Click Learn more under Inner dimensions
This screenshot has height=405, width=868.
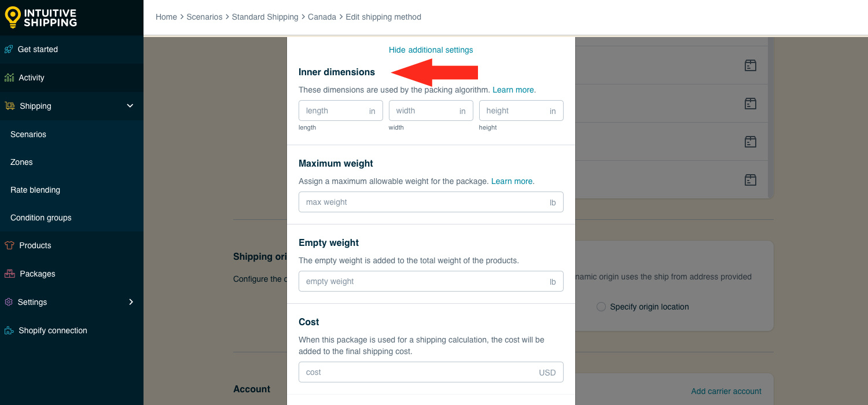pos(513,90)
